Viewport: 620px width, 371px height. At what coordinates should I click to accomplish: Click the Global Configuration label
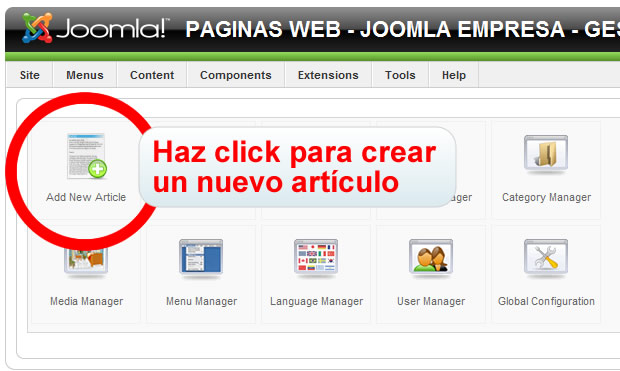click(546, 301)
